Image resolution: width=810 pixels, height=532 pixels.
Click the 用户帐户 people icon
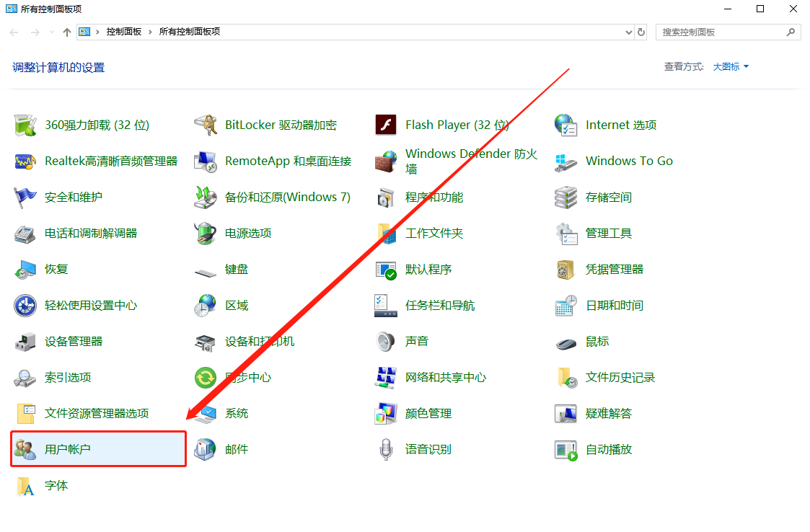tap(25, 450)
